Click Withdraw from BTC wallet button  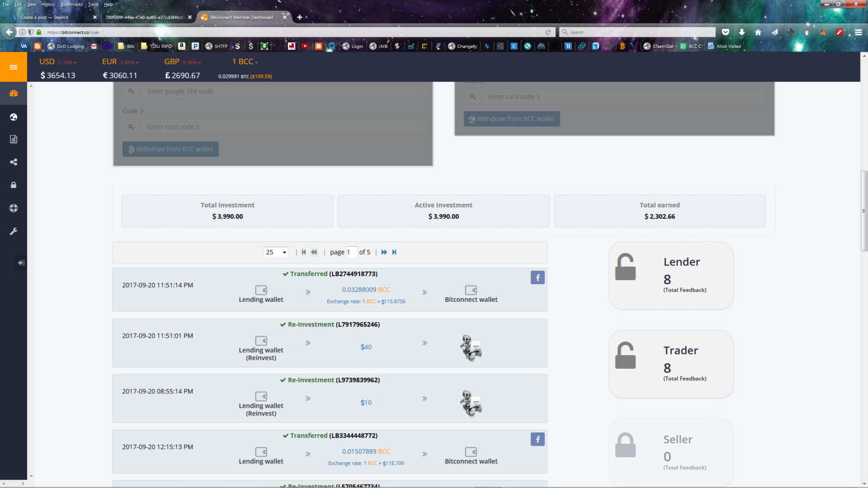point(171,149)
